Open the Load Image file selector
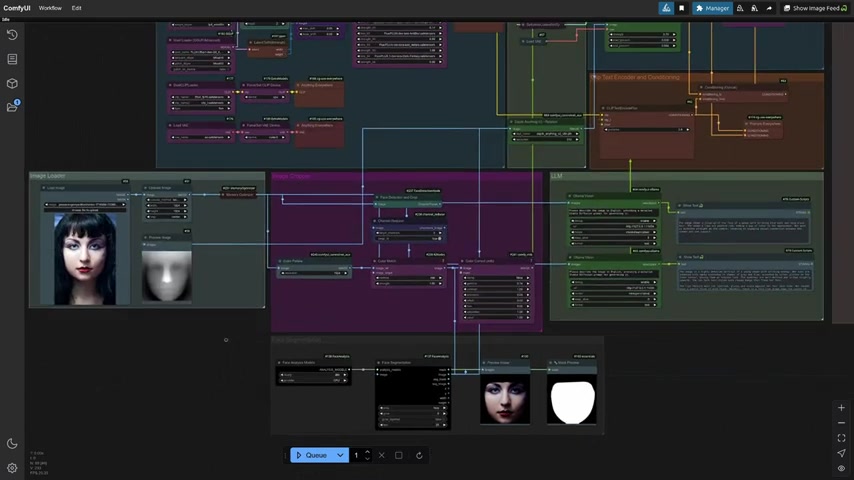854x480 pixels. tap(85, 204)
